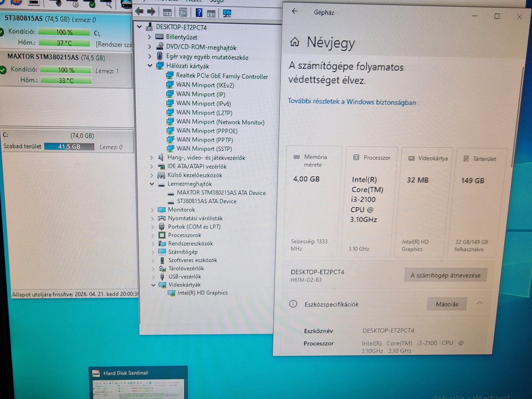Select the WAN Miniport (L2TP) tree row
The image size is (532, 399).
[x=204, y=113]
